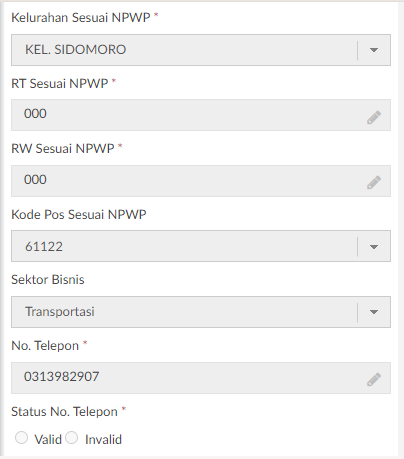Click the Valid text label
This screenshot has width=404, height=459.
tap(48, 440)
